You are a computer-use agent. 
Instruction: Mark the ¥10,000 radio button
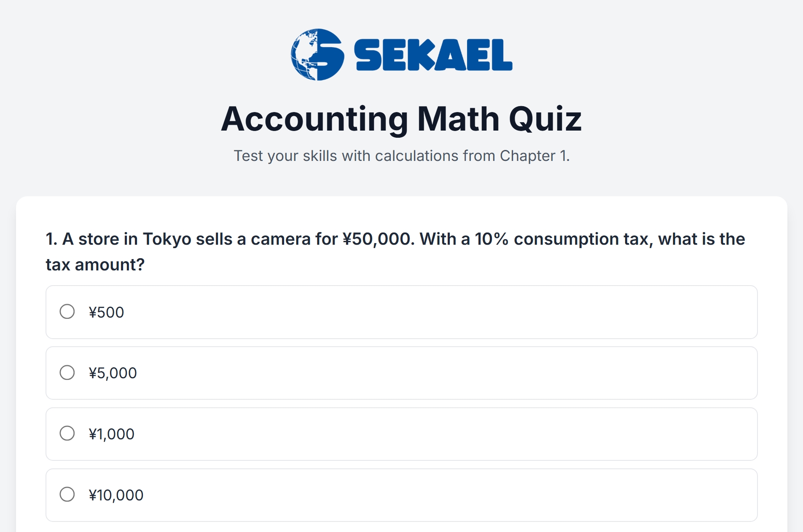pos(67,495)
